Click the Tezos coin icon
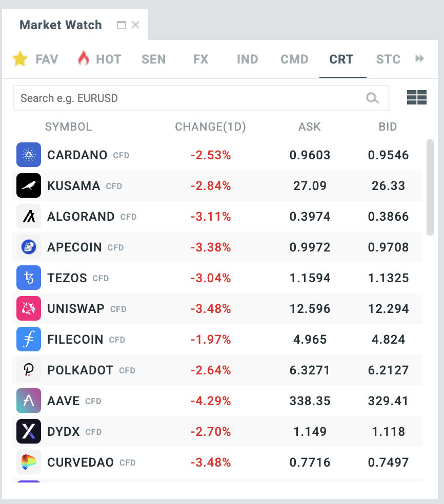The height and width of the screenshot is (504, 444). point(29,278)
